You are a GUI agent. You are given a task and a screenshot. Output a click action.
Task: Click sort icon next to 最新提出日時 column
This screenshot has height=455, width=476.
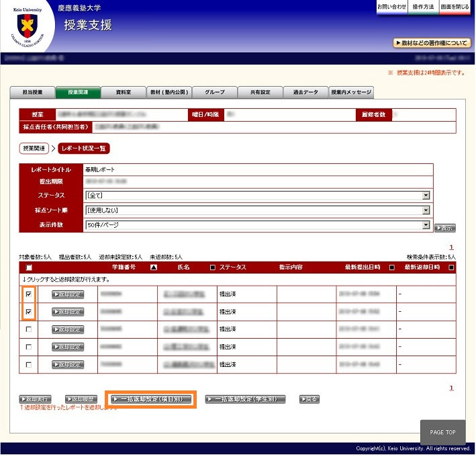point(391,267)
